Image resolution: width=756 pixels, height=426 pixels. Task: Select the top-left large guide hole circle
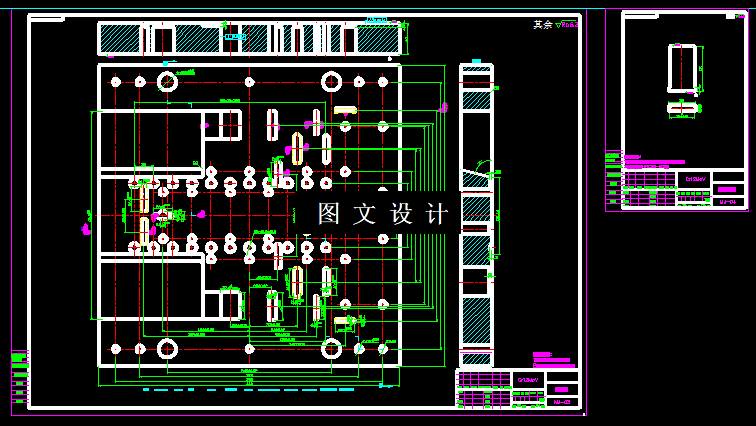[167, 81]
